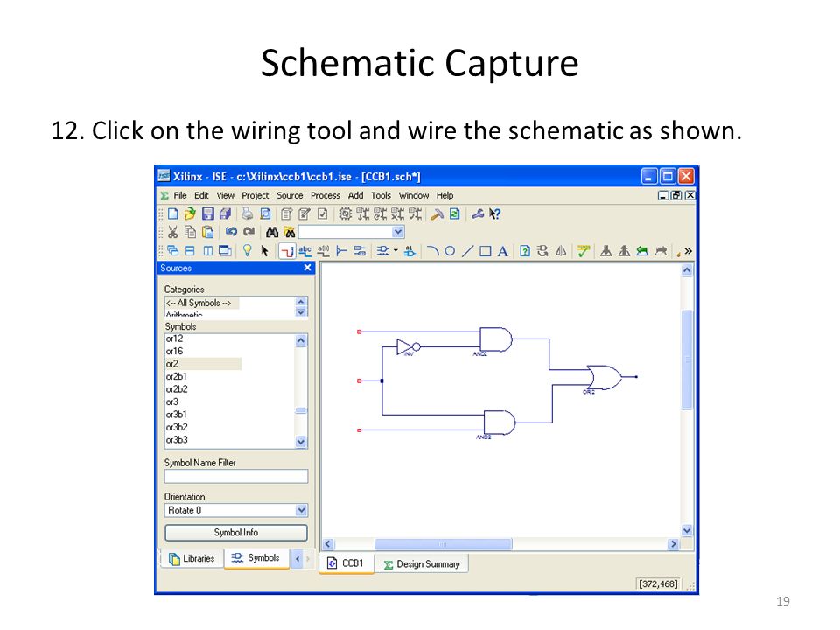Screen dimensions: 840x630
Task: Select the Rectangle drawing tool
Action: pos(486,251)
